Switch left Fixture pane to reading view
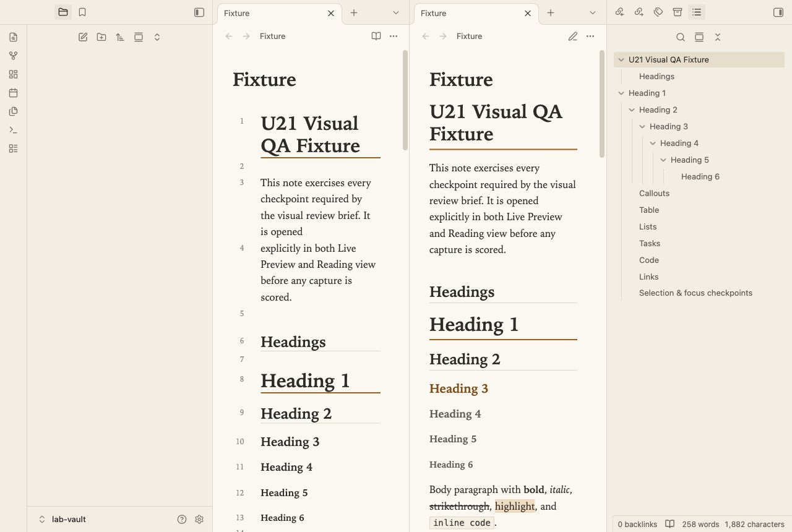This screenshot has height=532, width=792. coord(376,36)
